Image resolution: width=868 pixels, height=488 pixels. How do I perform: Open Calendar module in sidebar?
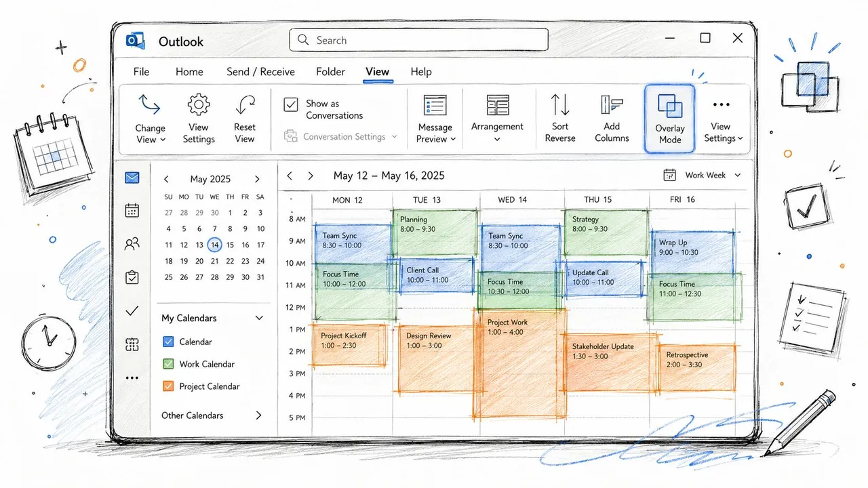pyautogui.click(x=132, y=210)
